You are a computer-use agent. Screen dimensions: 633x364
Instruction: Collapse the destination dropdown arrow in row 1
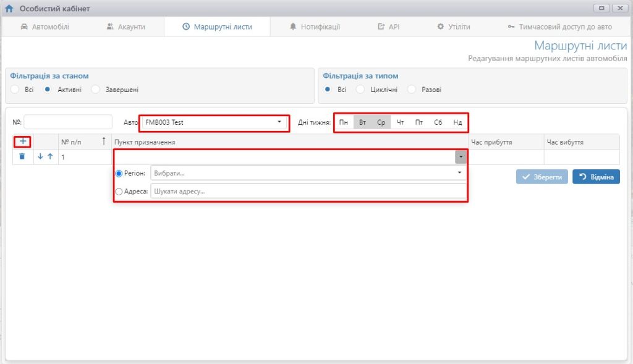(461, 156)
